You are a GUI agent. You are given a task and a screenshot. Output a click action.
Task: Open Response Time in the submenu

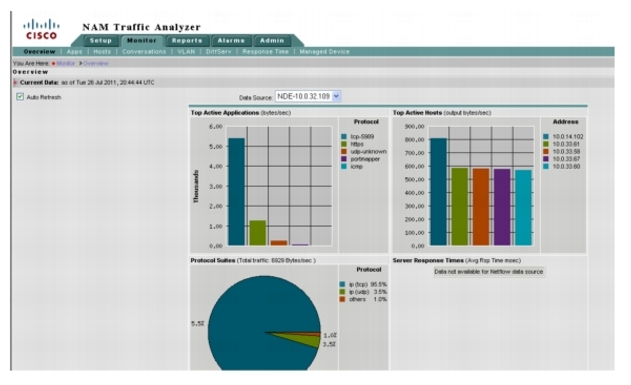265,52
